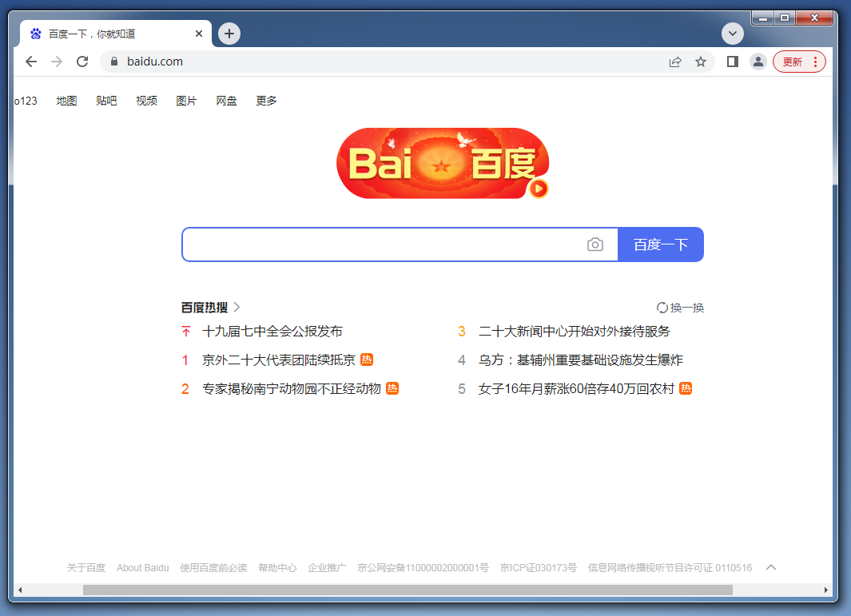
Task: Open 关于百度 footer link
Action: pos(86,568)
